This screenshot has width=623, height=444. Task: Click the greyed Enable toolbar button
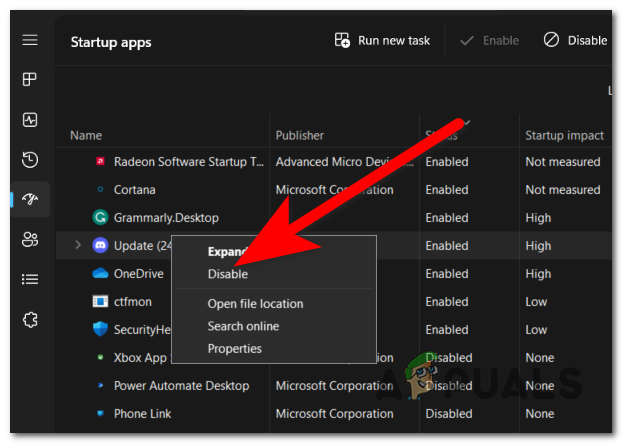click(489, 41)
